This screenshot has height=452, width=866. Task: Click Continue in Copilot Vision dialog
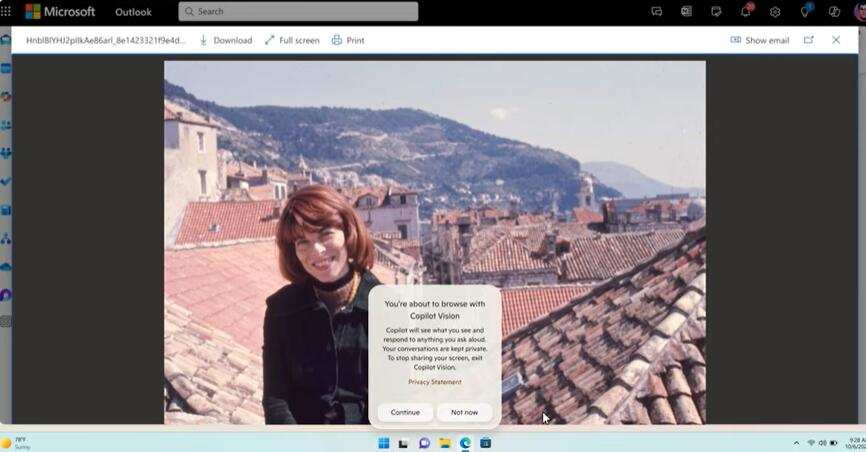coord(405,412)
